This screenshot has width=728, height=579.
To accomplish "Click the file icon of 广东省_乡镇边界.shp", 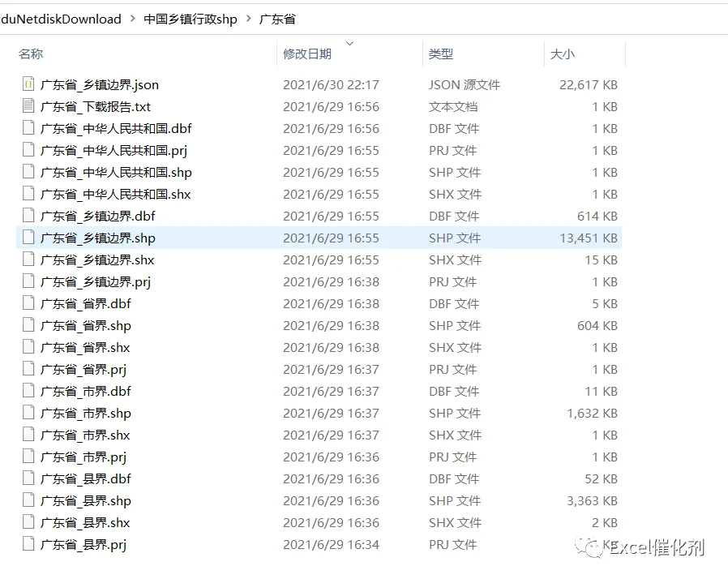I will coord(28,238).
